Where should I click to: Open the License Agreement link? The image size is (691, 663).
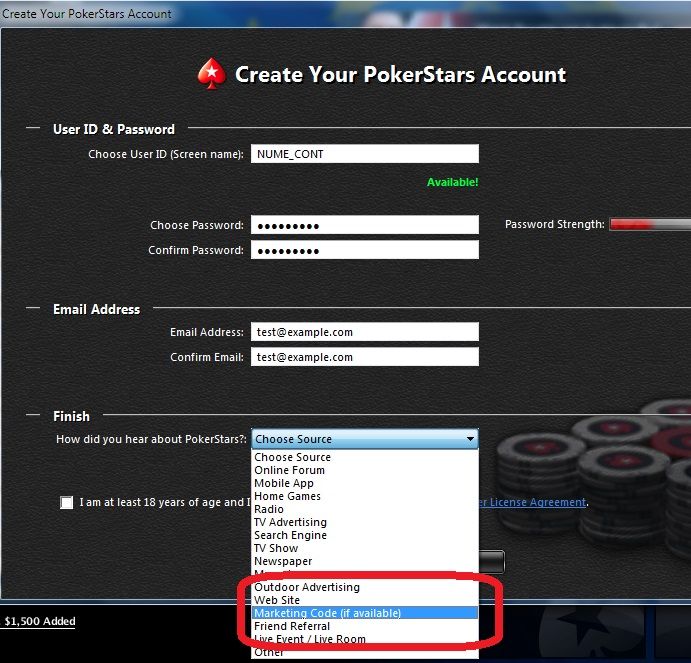(x=532, y=502)
